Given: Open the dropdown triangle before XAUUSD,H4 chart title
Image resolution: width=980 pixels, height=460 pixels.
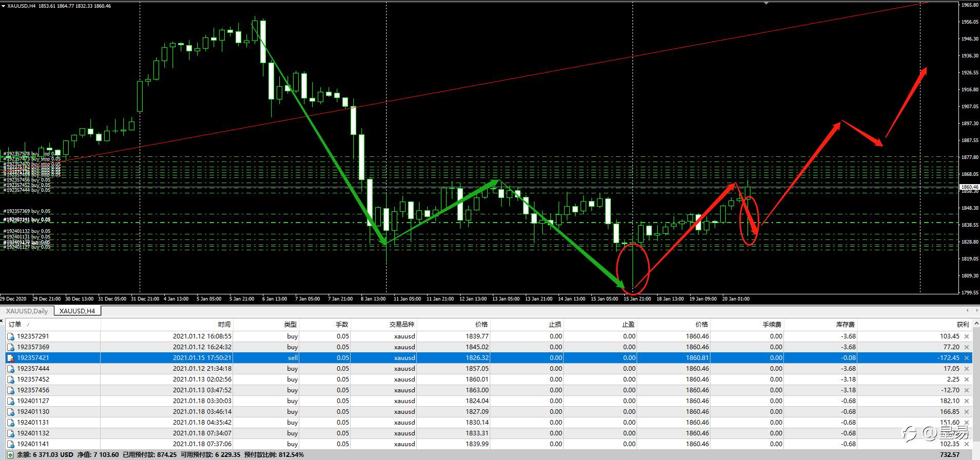Looking at the screenshot, I should 3,6.
